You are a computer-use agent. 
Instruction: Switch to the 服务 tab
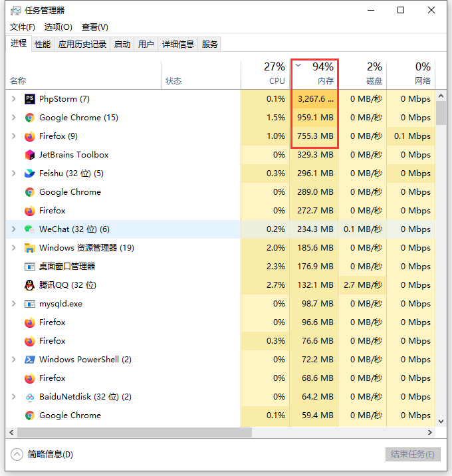coord(209,45)
